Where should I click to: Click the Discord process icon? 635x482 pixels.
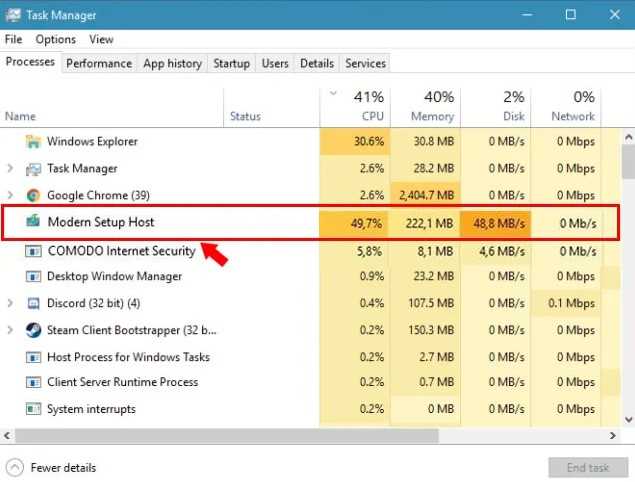pos(33,303)
